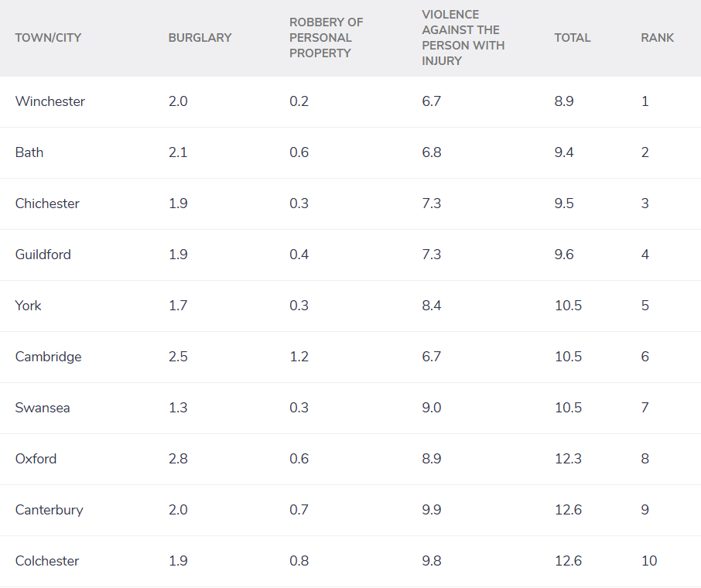This screenshot has height=588, width=701.
Task: Click the TOTAL column header
Action: [573, 38]
